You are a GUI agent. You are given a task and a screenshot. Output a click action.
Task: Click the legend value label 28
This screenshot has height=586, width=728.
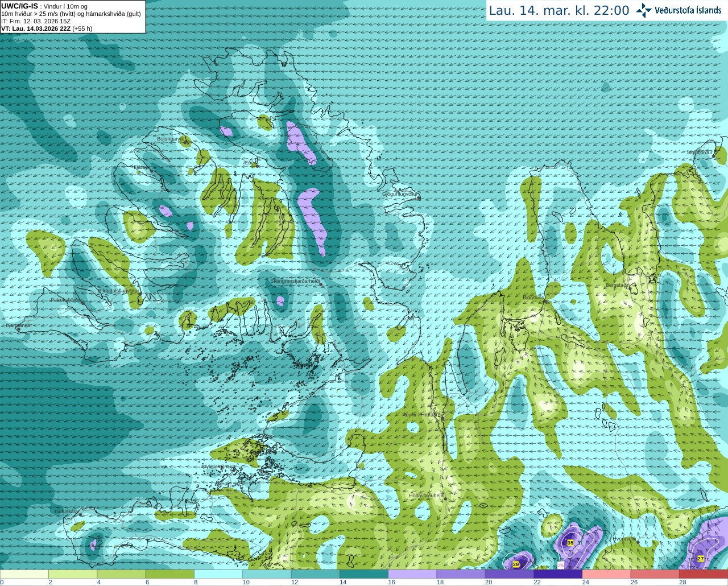pos(683,582)
